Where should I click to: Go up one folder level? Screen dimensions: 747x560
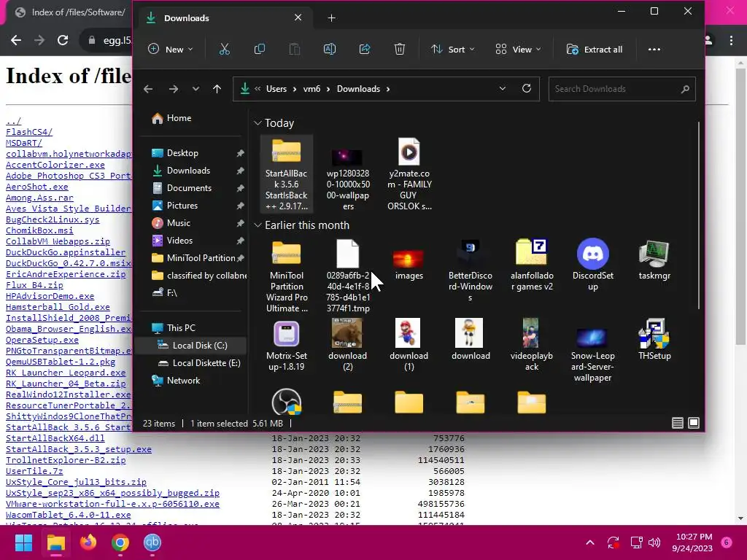pos(217,88)
